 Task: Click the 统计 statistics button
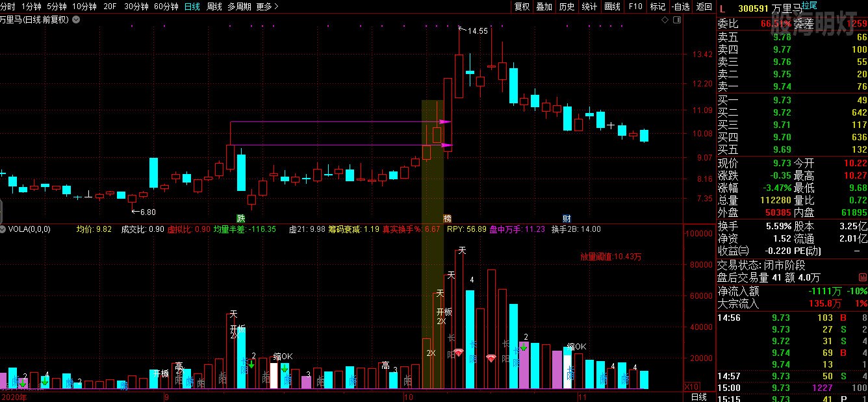click(589, 6)
